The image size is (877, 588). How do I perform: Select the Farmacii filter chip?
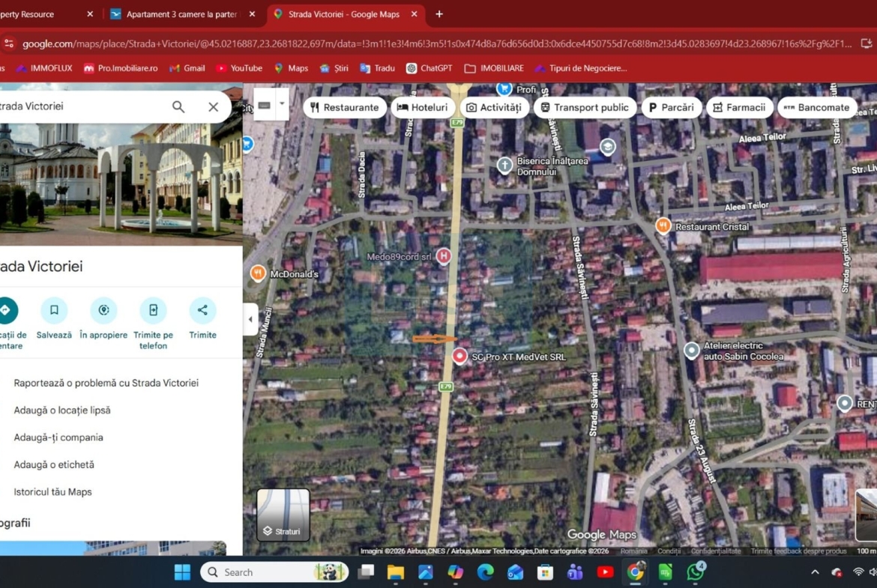point(739,107)
